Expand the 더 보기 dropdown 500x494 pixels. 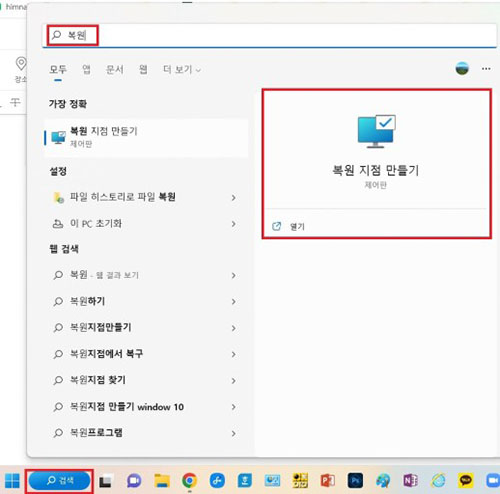coord(182,69)
